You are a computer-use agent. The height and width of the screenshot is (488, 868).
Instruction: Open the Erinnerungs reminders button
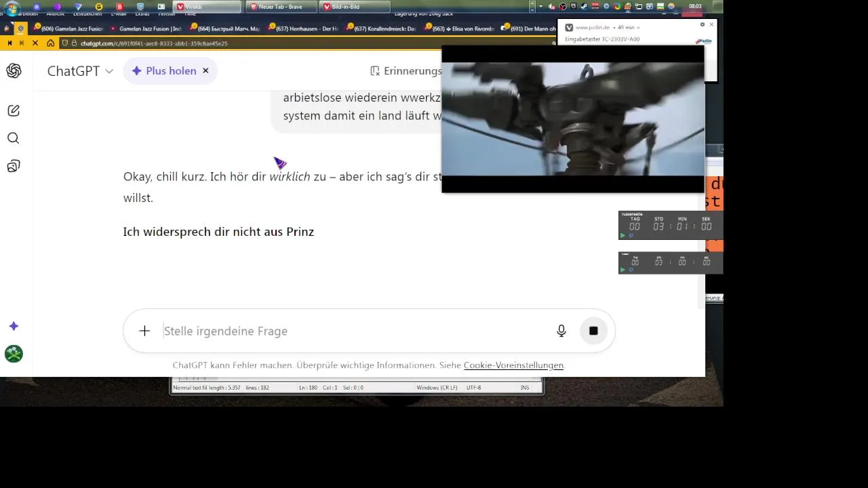[406, 70]
